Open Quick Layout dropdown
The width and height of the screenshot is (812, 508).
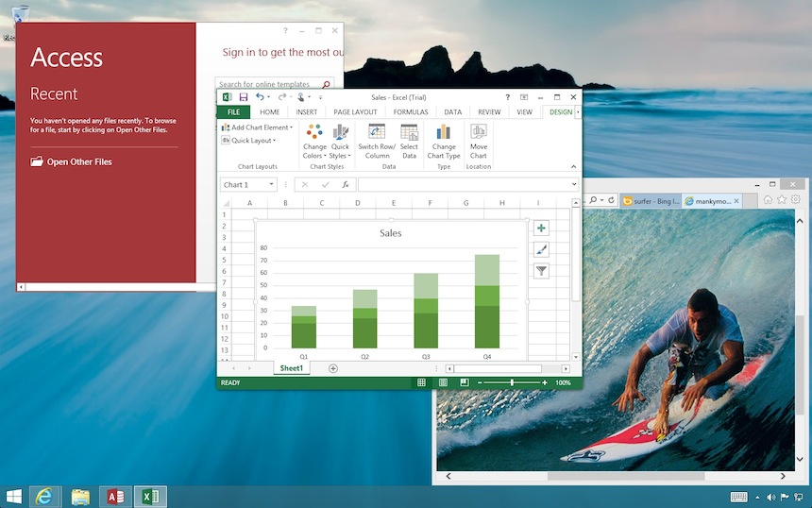(248, 141)
